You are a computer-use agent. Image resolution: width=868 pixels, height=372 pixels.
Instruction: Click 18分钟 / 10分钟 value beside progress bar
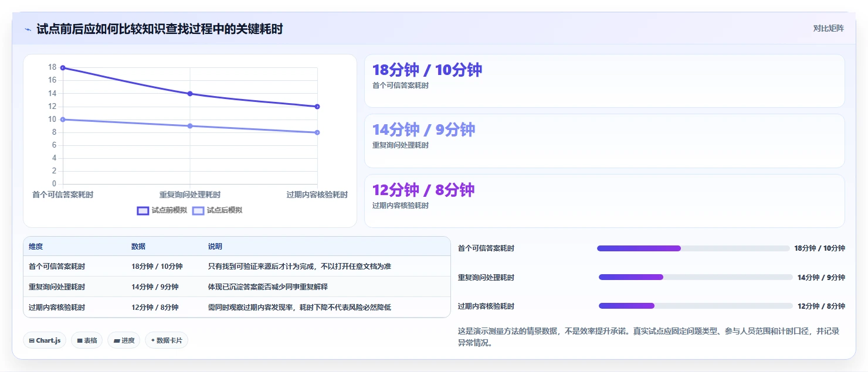[819, 248]
